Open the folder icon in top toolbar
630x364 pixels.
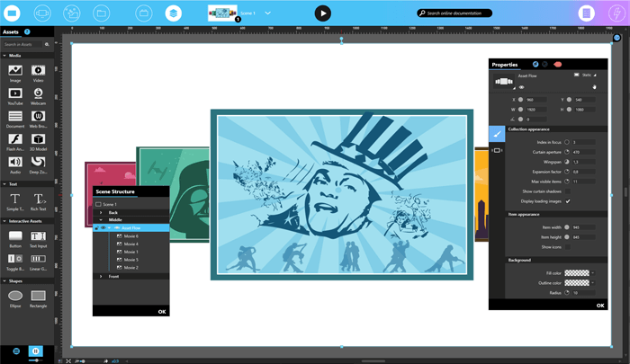pos(101,13)
